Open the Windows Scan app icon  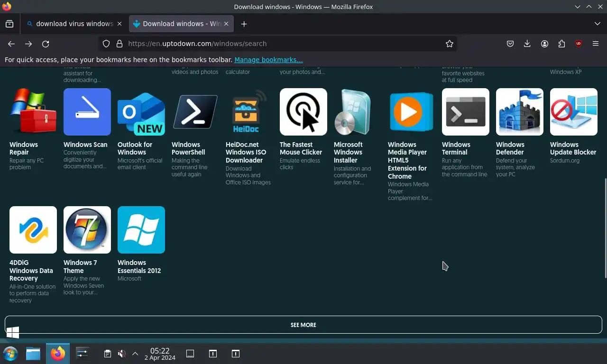[x=87, y=112]
